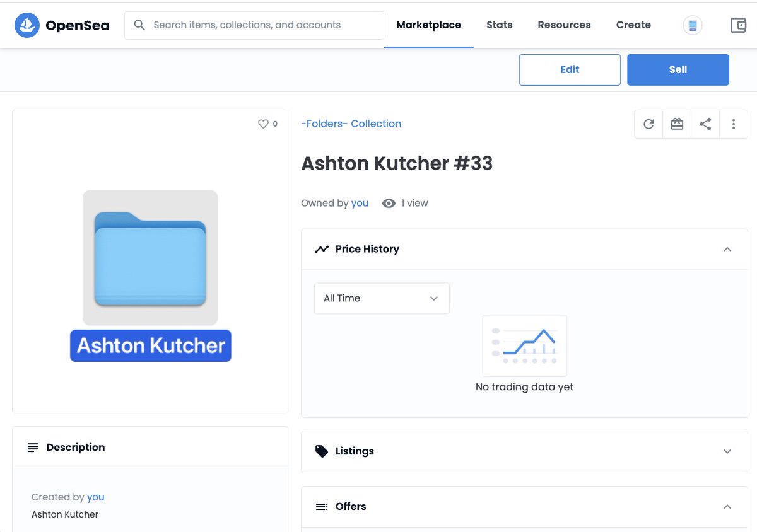Click the eye views icon

[389, 203]
